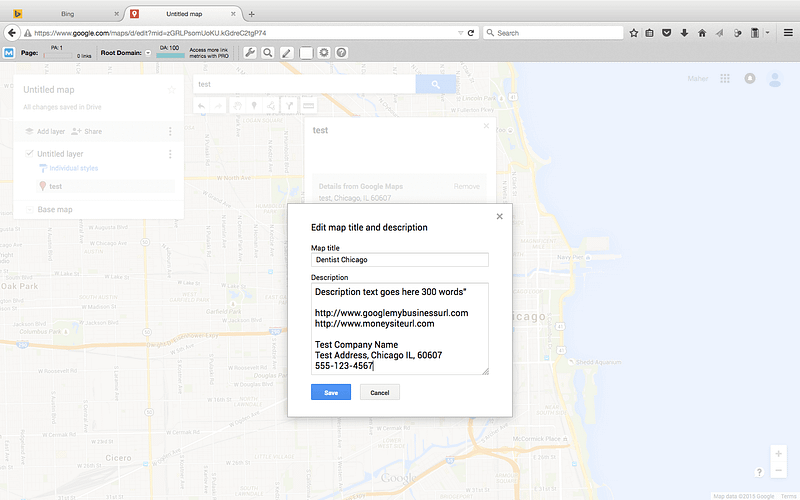The width and height of the screenshot is (800, 500).
Task: Click the paper plane send icon
Action: click(719, 33)
